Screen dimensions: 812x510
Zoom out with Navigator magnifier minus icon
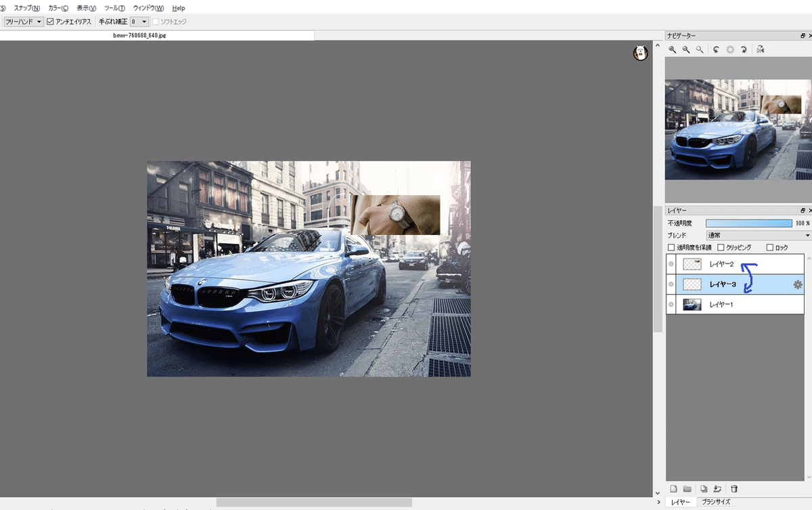click(x=685, y=49)
